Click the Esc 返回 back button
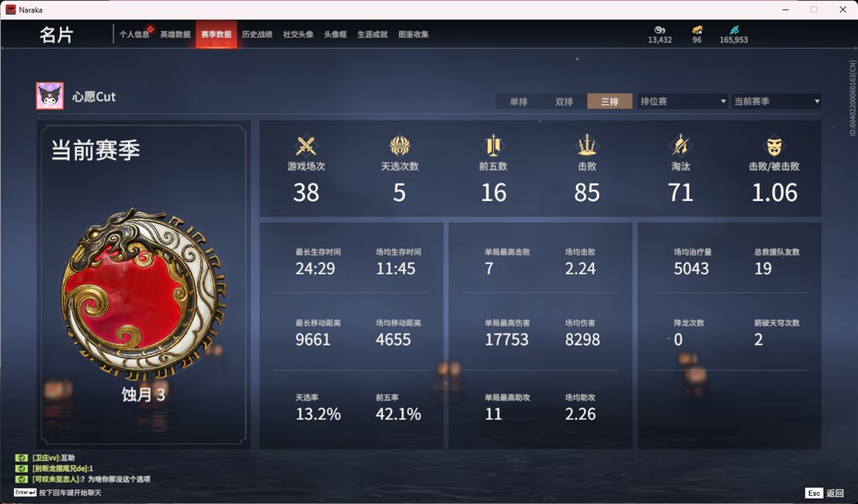Viewport: 858px width, 504px height. [825, 493]
